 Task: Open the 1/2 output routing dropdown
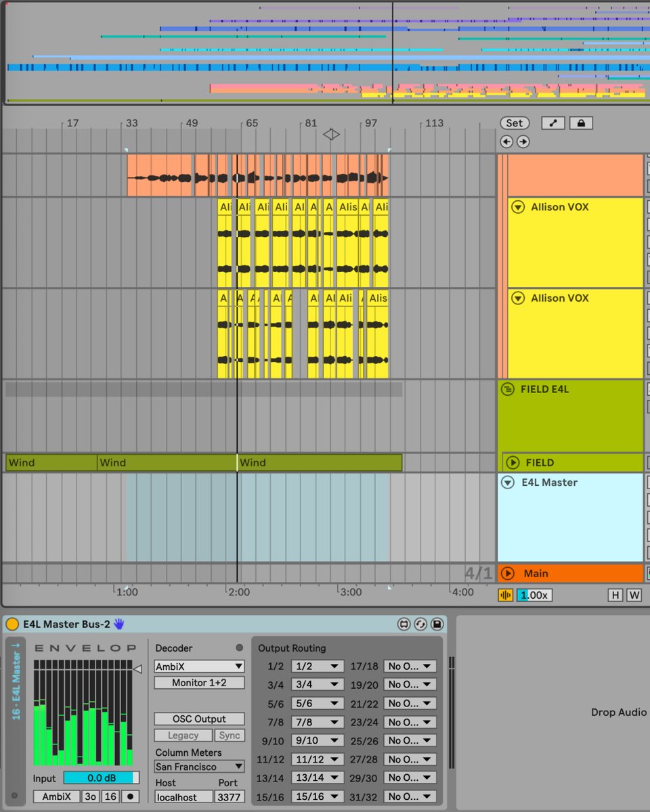pos(317,666)
